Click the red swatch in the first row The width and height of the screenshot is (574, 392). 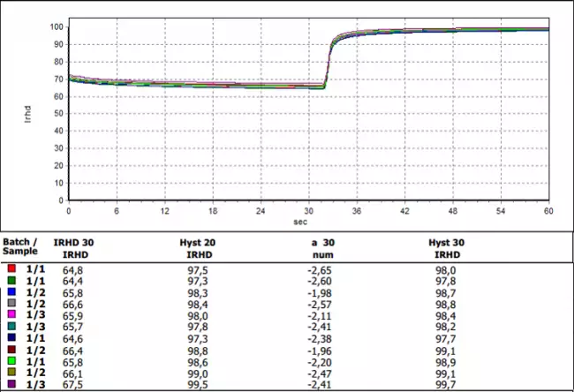coord(10,268)
